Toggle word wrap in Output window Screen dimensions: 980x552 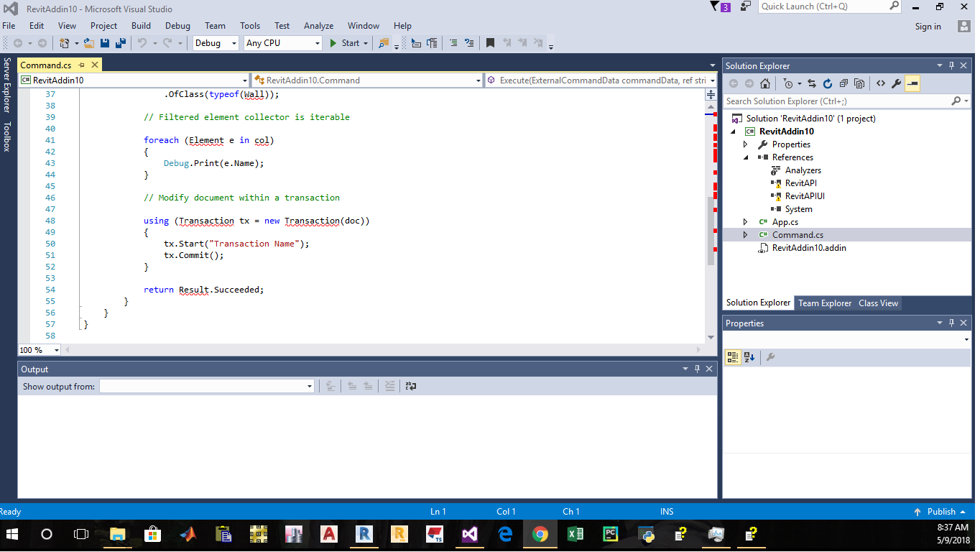pyautogui.click(x=410, y=386)
